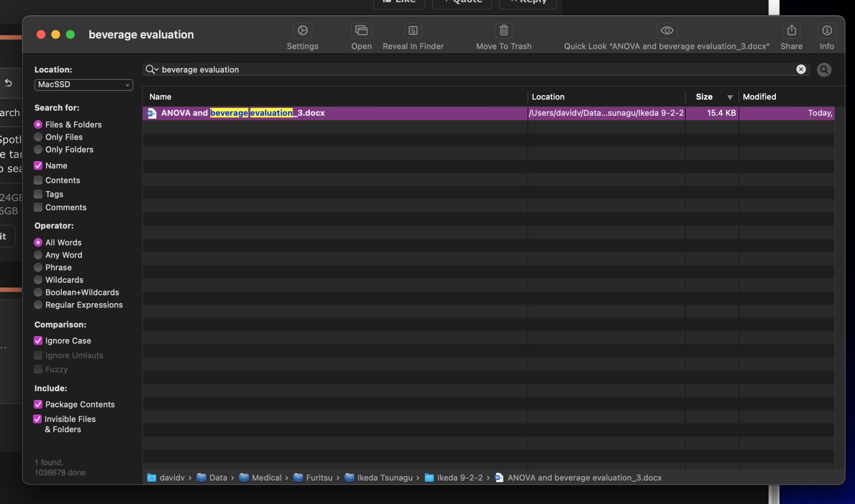Select the Only Files radio button
Viewport: 855px width, 504px height.
click(x=38, y=137)
